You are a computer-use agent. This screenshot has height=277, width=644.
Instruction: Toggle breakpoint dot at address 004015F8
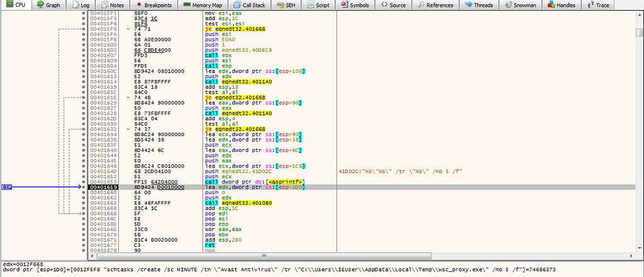click(84, 29)
